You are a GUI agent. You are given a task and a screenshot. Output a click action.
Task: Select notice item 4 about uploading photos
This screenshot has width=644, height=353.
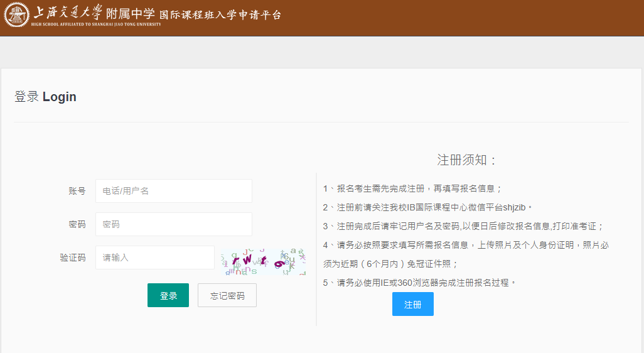(466, 245)
